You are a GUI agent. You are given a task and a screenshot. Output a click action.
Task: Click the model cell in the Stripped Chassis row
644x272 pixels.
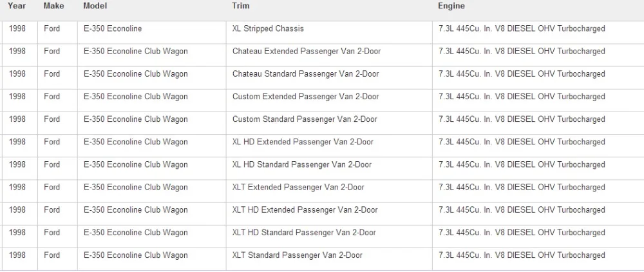[x=113, y=29]
